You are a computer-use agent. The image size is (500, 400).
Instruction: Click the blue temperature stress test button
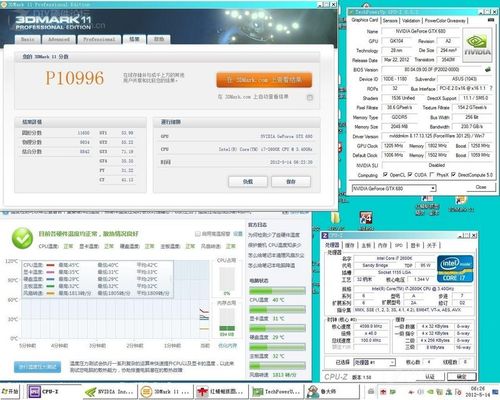[x=37, y=367]
